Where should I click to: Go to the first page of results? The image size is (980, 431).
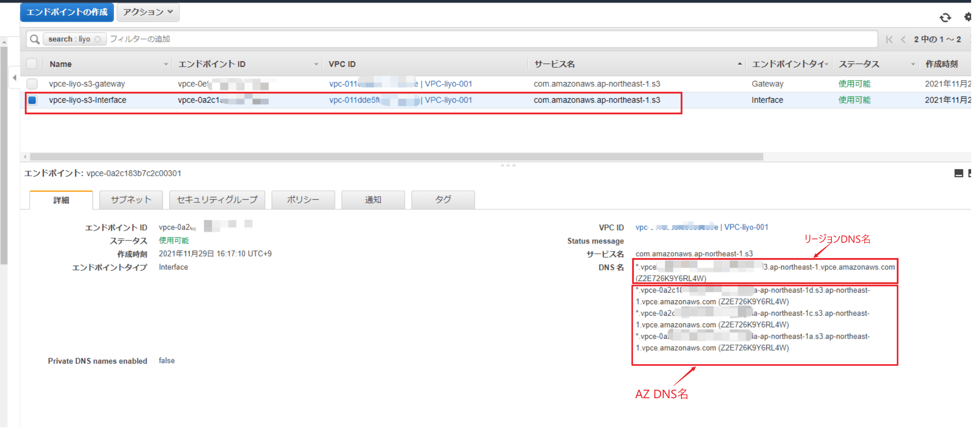pyautogui.click(x=889, y=39)
